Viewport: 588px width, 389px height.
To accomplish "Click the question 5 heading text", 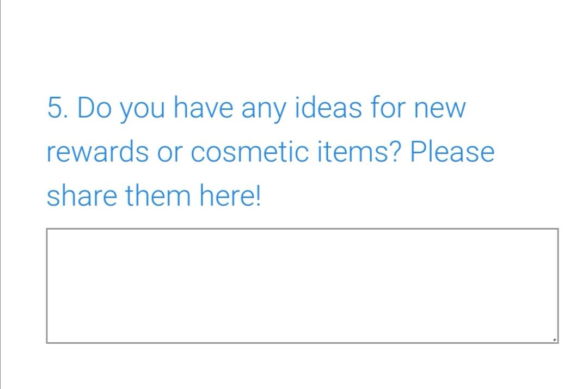I will click(271, 151).
